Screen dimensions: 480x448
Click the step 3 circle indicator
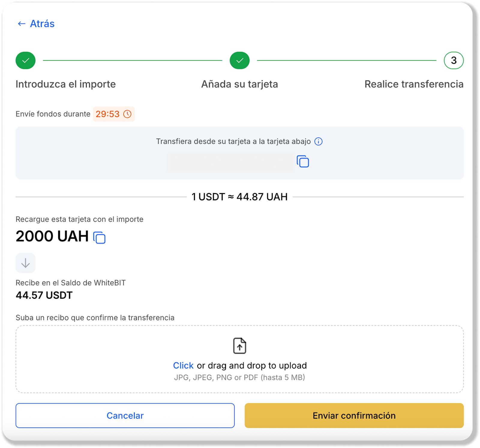(453, 60)
